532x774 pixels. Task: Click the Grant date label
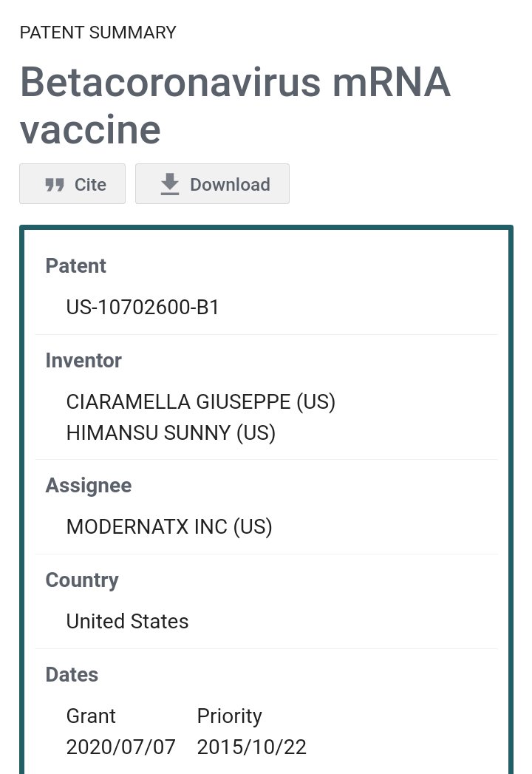[91, 716]
